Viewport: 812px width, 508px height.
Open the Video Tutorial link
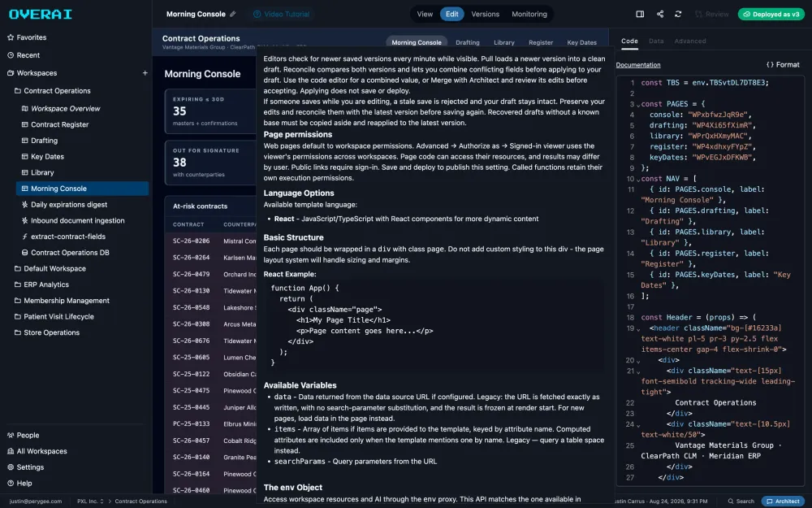(281, 14)
